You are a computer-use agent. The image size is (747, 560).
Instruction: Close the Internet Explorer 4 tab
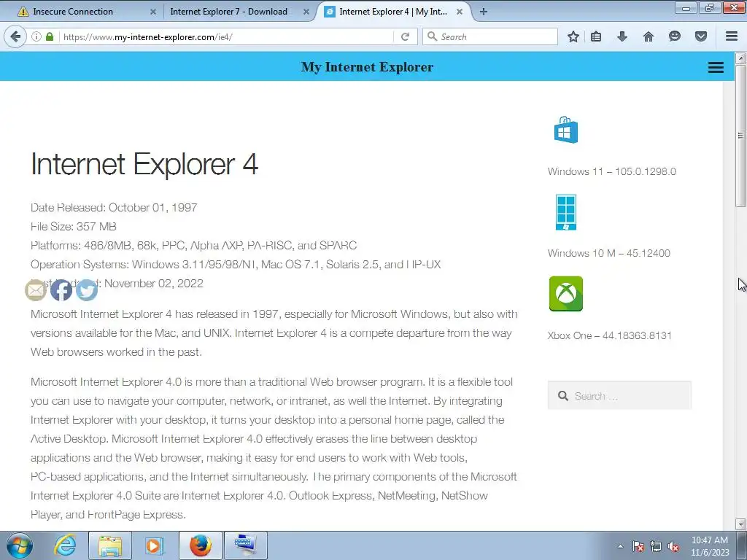click(460, 12)
